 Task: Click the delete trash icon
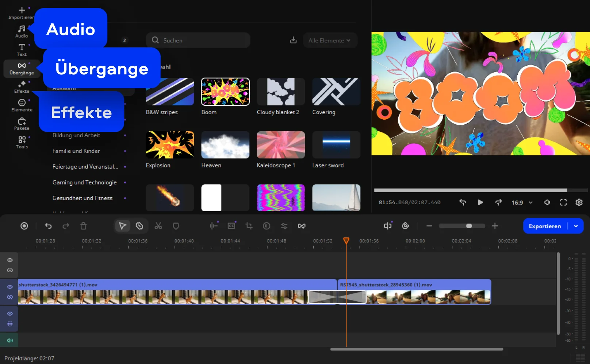tap(83, 226)
